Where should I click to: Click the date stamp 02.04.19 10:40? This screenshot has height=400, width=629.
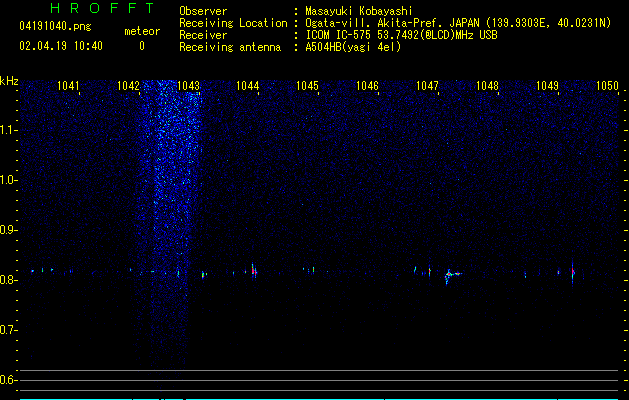(61, 46)
